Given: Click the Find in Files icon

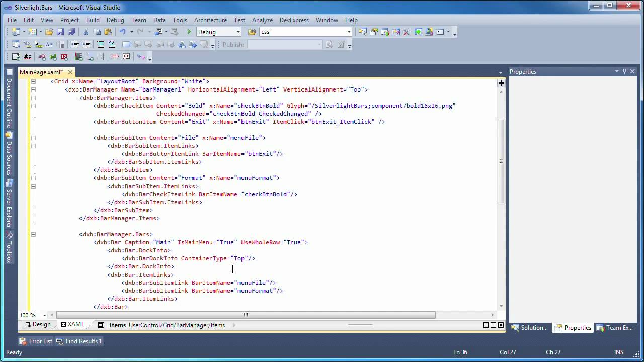Looking at the screenshot, I should coord(252,32).
